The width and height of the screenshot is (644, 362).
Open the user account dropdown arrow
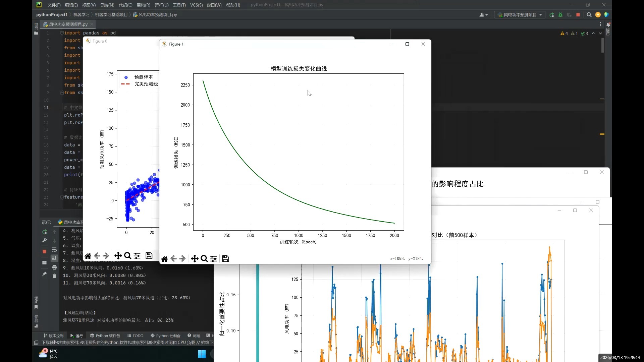487,15
